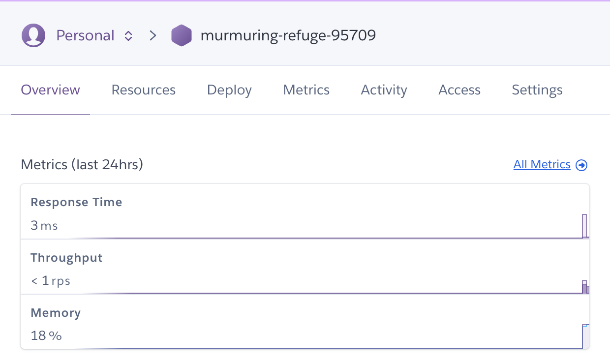Viewport: 610px width, 364px height.
Task: Click the purple hexagon app icon
Action: pyautogui.click(x=182, y=35)
